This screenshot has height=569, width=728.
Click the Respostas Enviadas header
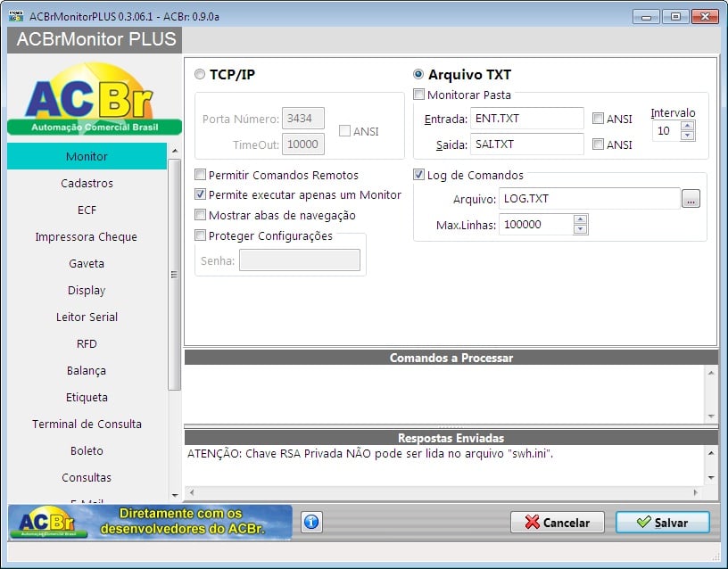click(451, 438)
